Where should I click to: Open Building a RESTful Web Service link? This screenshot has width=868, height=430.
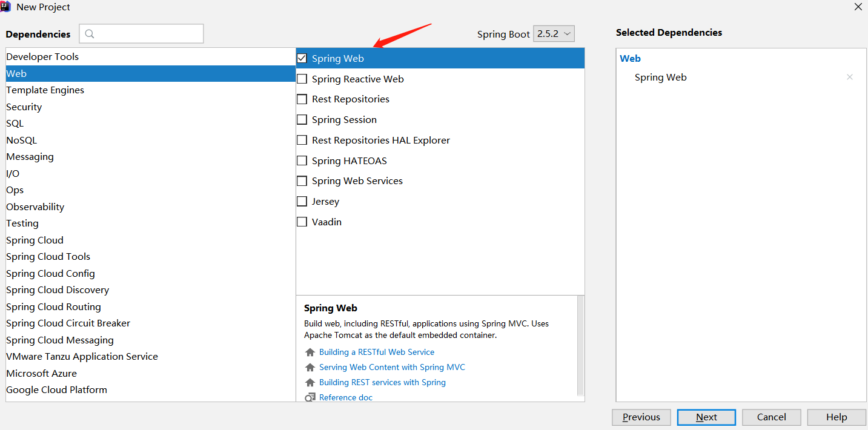coord(377,352)
